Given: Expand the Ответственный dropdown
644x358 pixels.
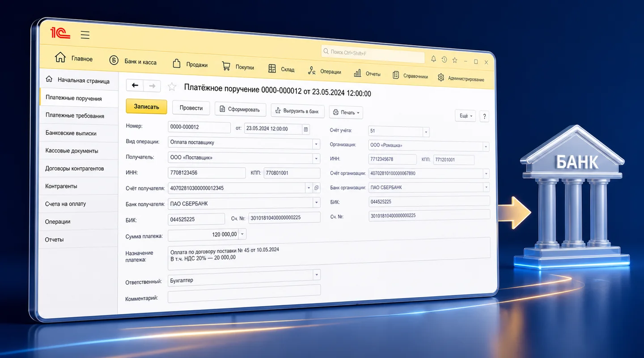Looking at the screenshot, I should pyautogui.click(x=317, y=275).
